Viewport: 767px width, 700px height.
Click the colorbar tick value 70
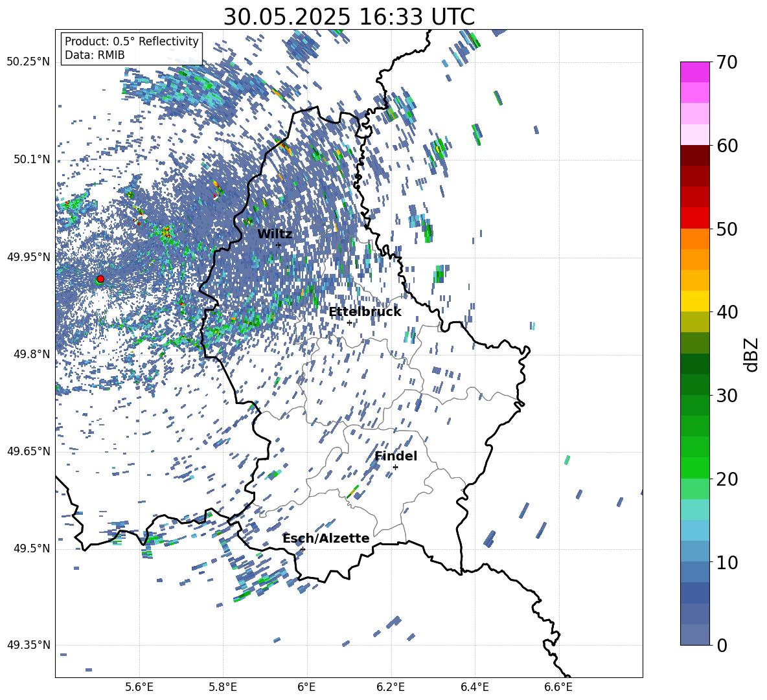[x=727, y=62]
